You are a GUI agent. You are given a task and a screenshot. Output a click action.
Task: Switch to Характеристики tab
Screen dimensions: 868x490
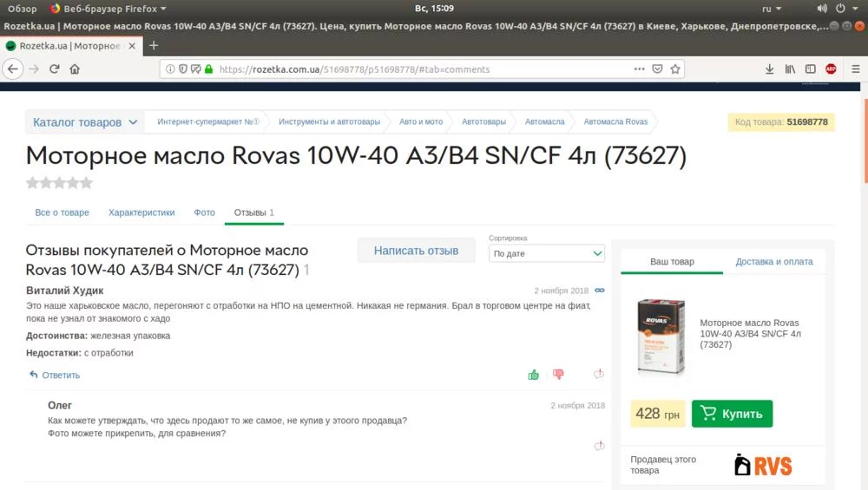pos(141,212)
